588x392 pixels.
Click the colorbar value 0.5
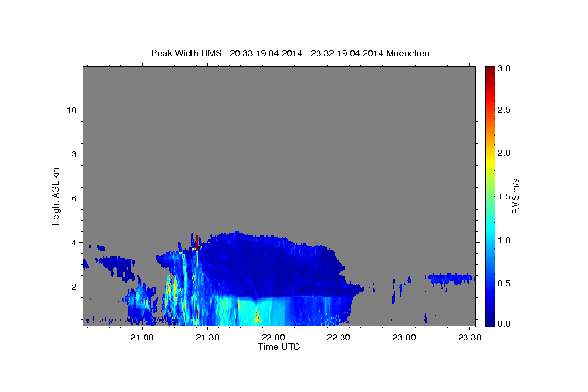[x=504, y=283]
